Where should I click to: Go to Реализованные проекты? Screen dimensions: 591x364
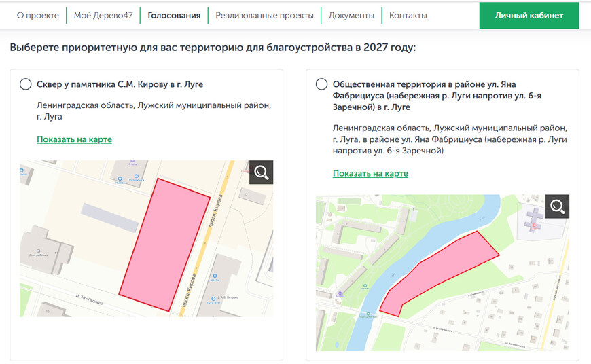pyautogui.click(x=264, y=15)
